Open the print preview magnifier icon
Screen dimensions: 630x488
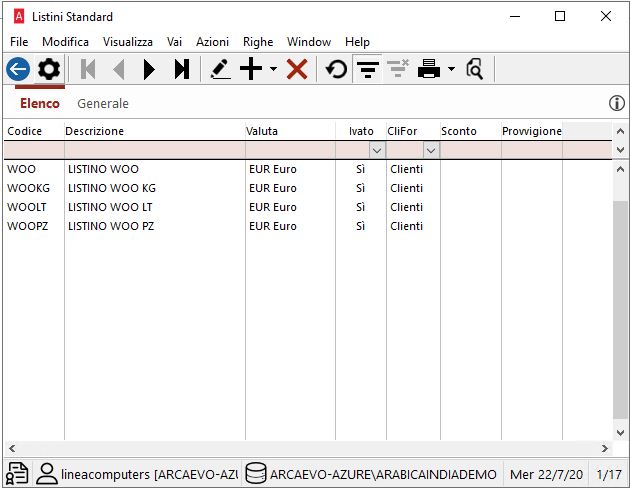[x=475, y=69]
